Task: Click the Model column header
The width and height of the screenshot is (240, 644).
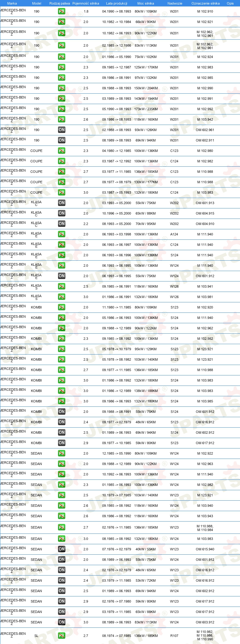Action: 37,3
